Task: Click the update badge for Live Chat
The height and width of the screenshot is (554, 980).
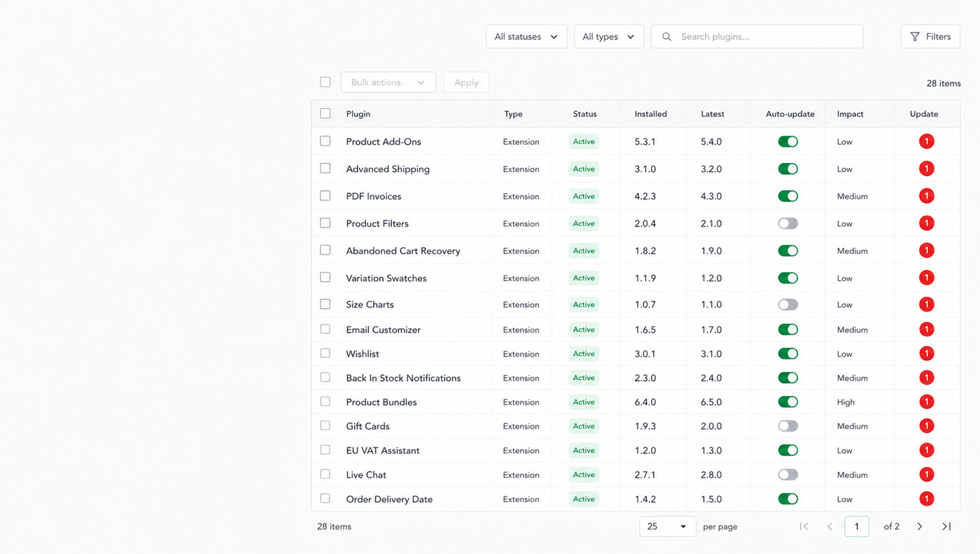Action: click(x=927, y=474)
